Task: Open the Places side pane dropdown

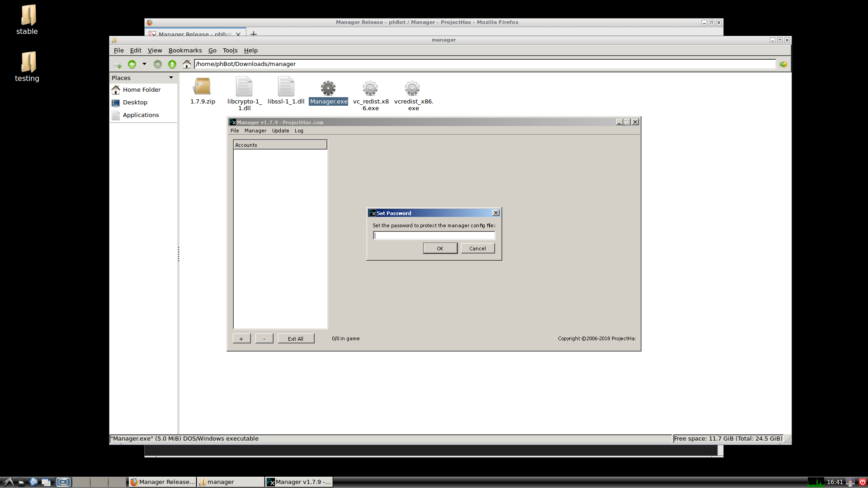Action: coord(171,78)
